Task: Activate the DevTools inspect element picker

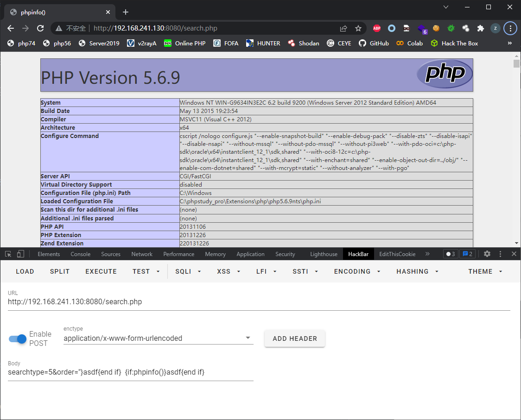Action: (8, 254)
